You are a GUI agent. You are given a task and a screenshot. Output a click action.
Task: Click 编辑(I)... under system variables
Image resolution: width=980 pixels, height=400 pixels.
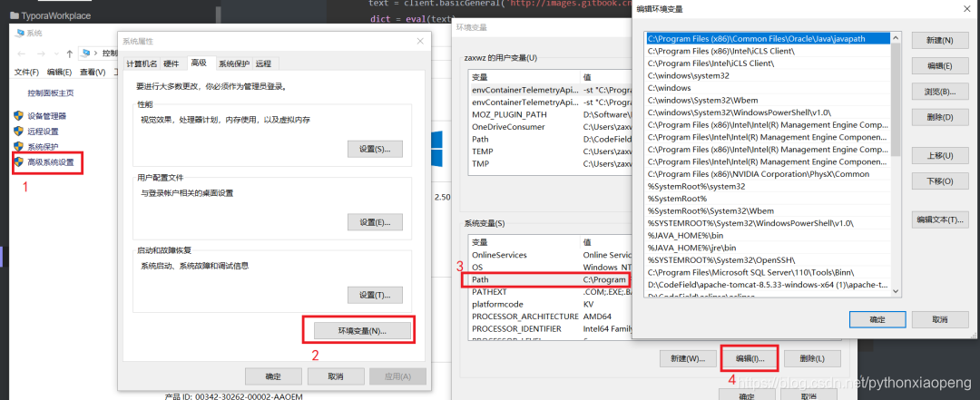[x=750, y=359]
